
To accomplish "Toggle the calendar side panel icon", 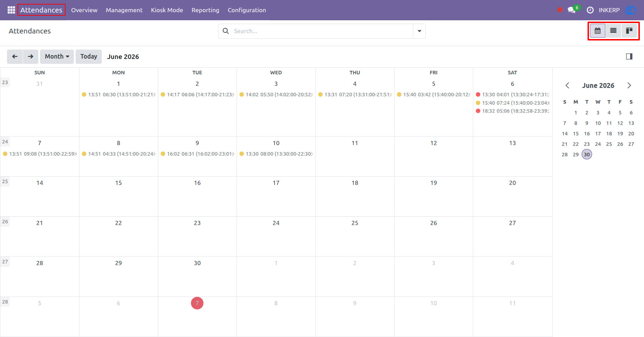I will (629, 57).
